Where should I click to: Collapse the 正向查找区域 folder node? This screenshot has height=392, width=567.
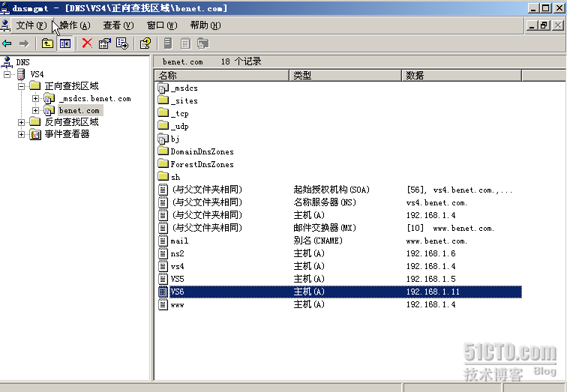pos(21,86)
